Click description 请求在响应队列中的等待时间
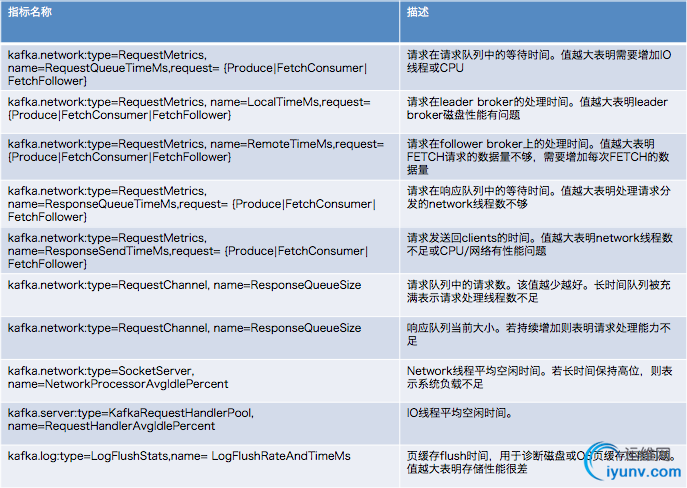This screenshot has width=687, height=488. (x=543, y=204)
